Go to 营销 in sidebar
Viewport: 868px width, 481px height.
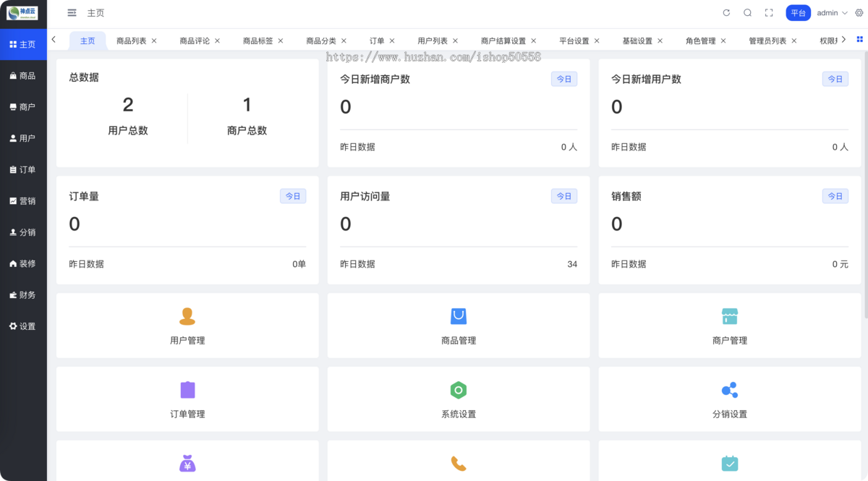[23, 201]
